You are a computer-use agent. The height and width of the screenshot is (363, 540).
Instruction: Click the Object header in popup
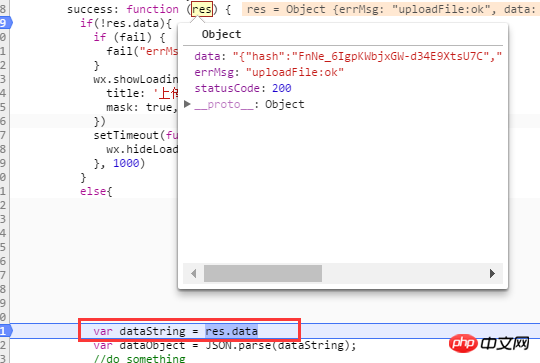[x=221, y=34]
